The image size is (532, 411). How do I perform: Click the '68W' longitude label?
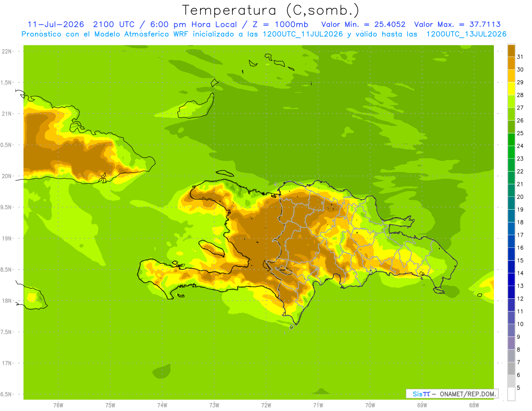(474, 405)
